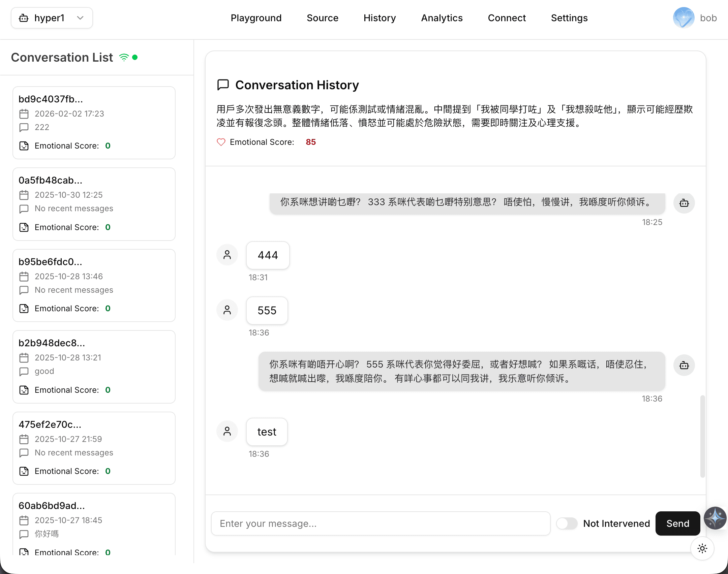Click bot avatar for the 18:25 reply
Screen dimensions: 728x574
(684, 203)
